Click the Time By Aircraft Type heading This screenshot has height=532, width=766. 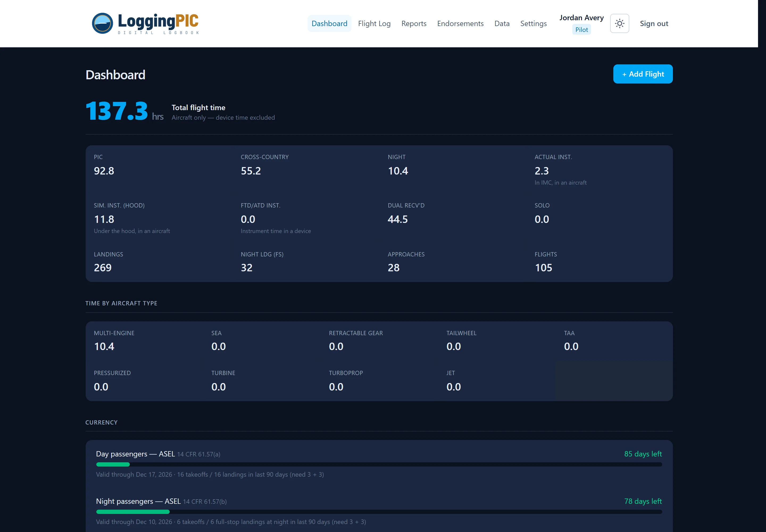[121, 303]
